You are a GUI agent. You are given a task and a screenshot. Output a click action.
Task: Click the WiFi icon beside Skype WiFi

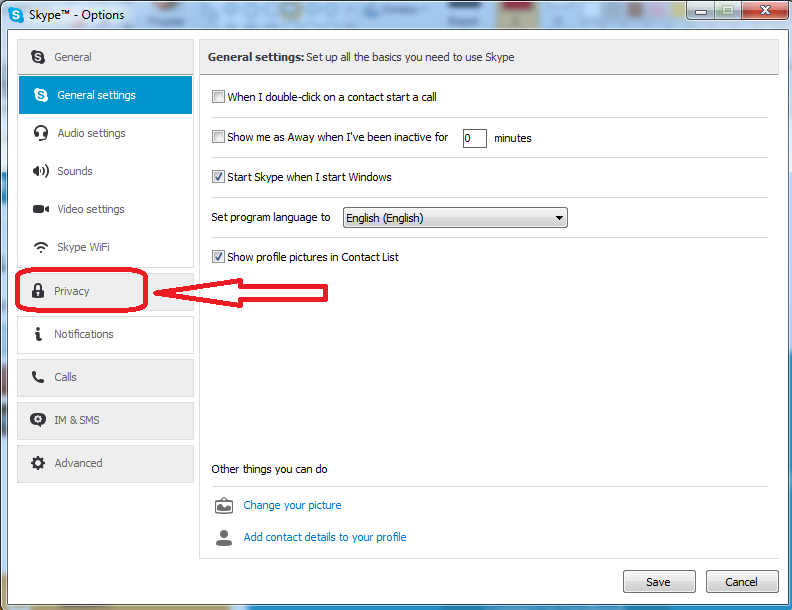[41, 247]
